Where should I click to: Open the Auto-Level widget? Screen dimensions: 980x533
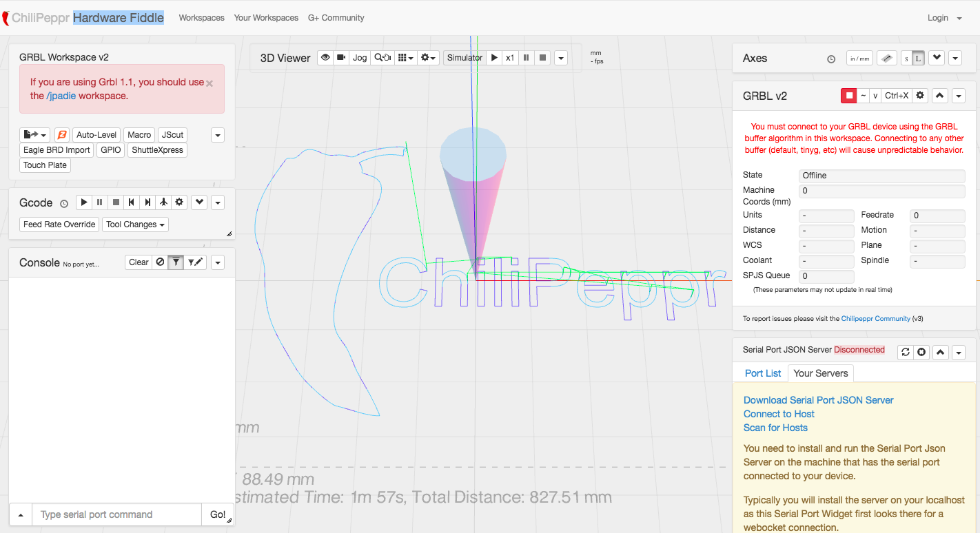coord(96,135)
